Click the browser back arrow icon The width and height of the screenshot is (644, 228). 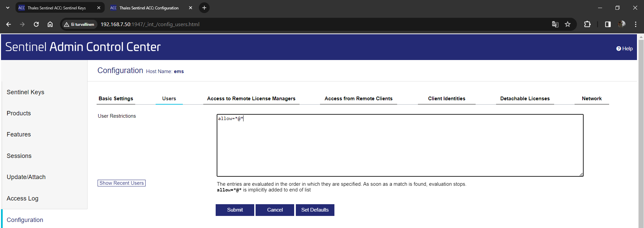tap(9, 24)
